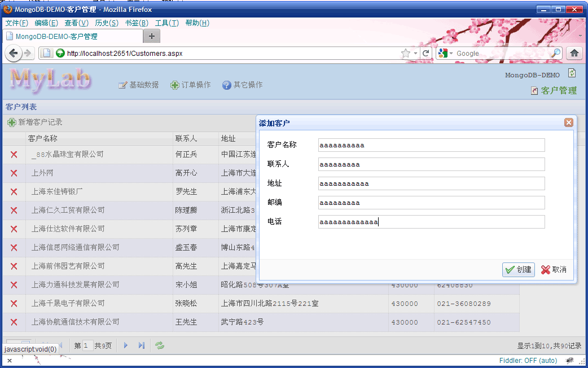The image size is (588, 368).
Task: Click the address bar URL
Action: 125,53
